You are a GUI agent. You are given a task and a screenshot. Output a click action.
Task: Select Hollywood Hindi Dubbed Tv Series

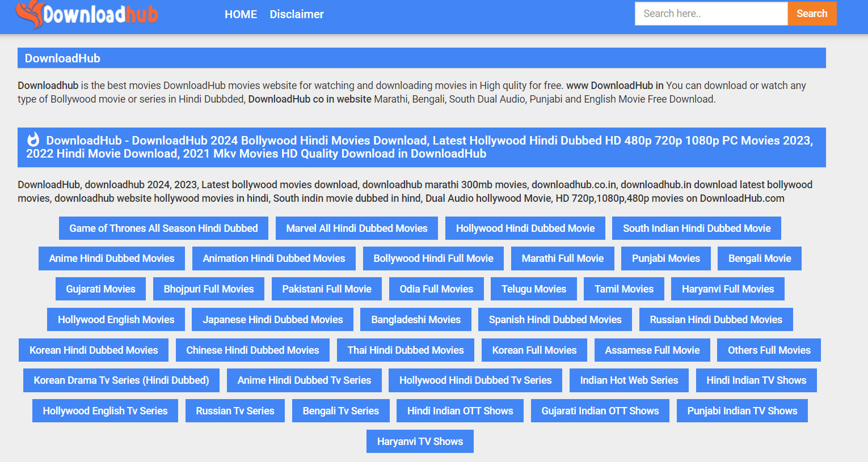click(475, 380)
